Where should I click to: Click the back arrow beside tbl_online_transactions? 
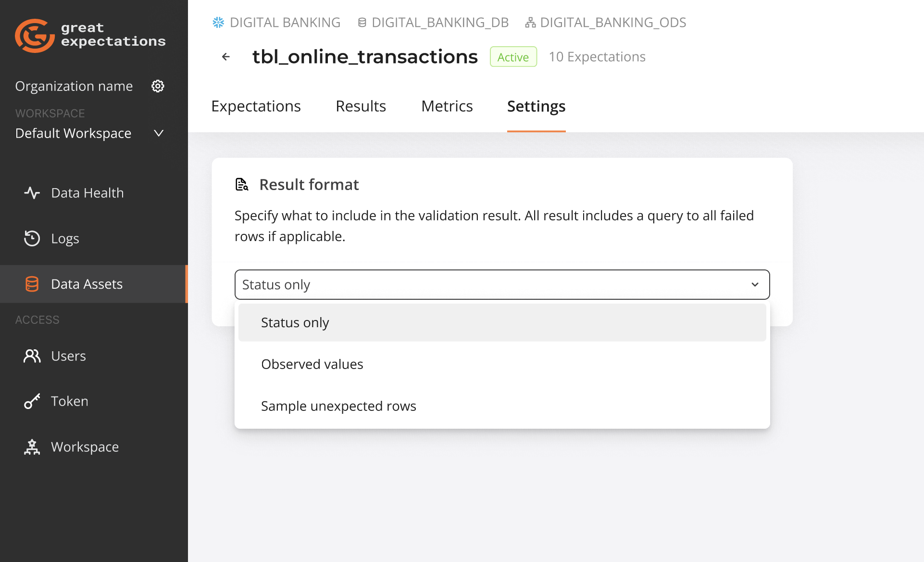[225, 56]
